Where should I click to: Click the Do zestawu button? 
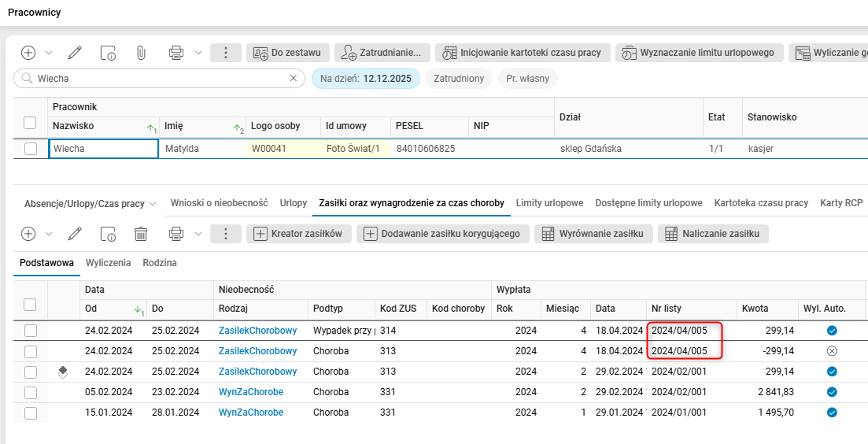click(288, 53)
